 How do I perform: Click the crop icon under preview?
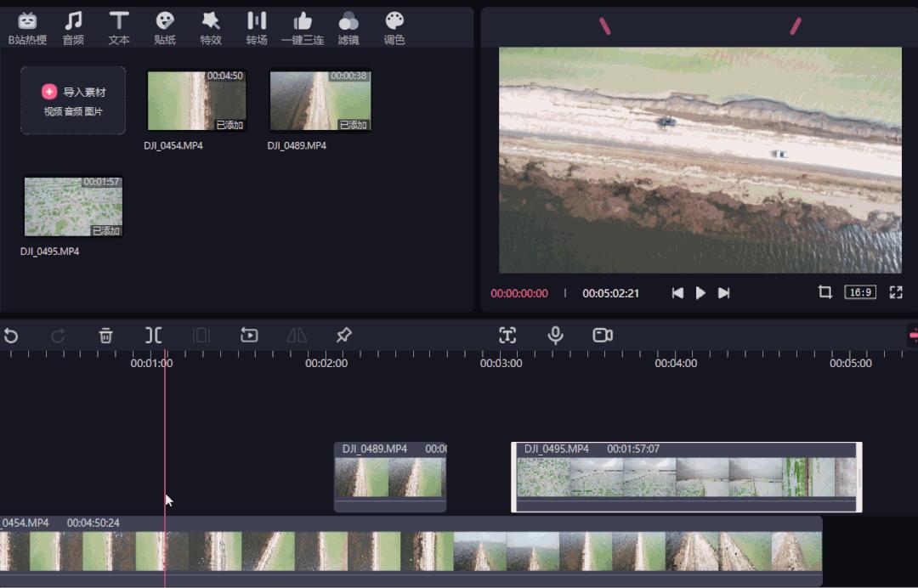coord(824,292)
